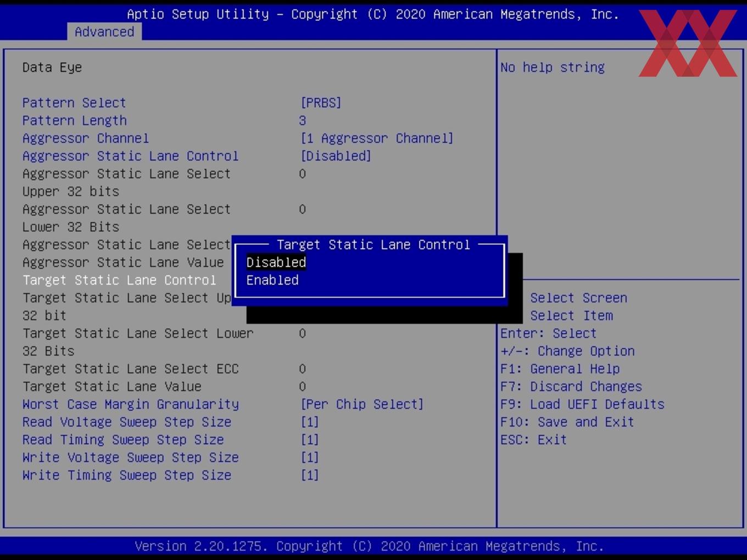Click Lower 32 Bits label under Aggressor
Screen dimensions: 747x560
point(70,227)
